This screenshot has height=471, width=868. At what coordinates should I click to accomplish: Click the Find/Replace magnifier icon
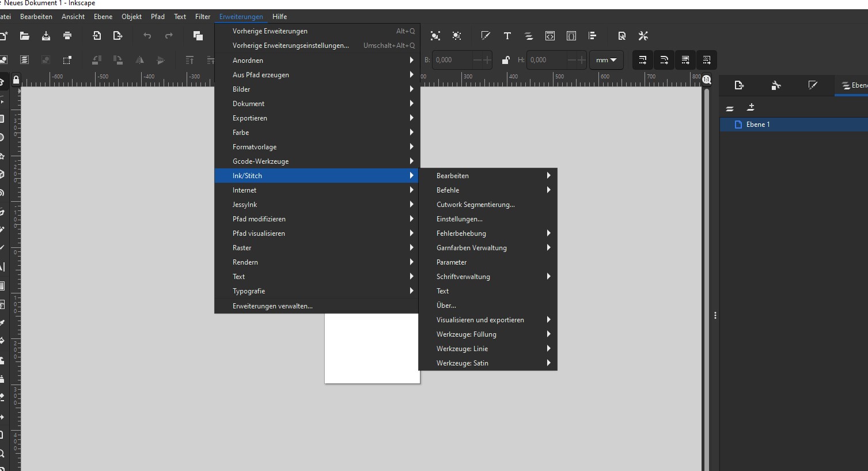[x=622, y=36]
